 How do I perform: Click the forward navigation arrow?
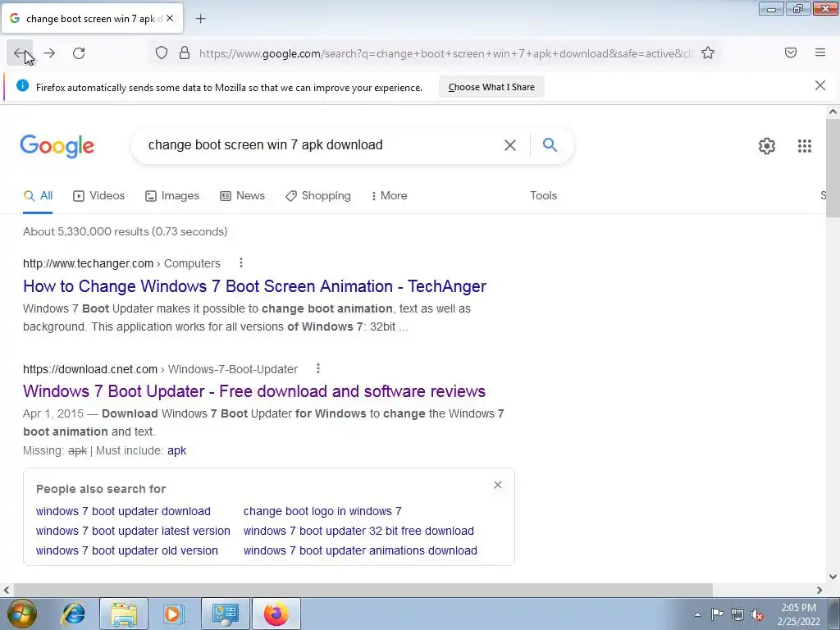tap(49, 53)
